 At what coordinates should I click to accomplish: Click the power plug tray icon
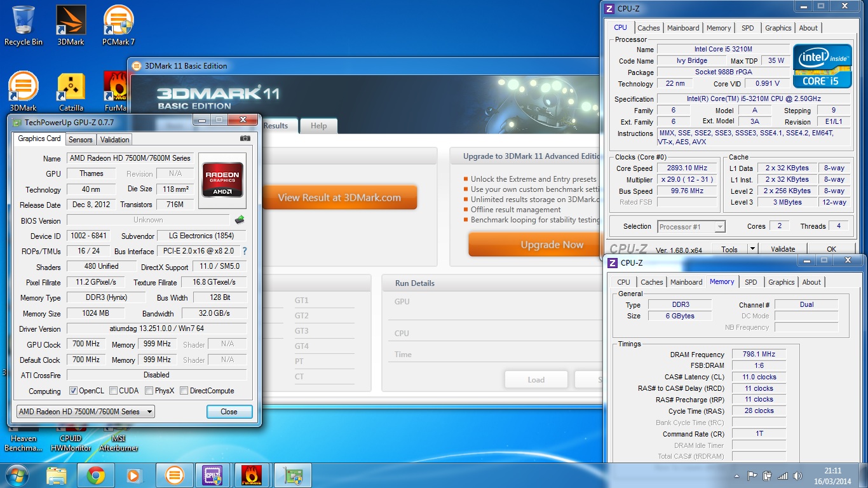pos(768,475)
